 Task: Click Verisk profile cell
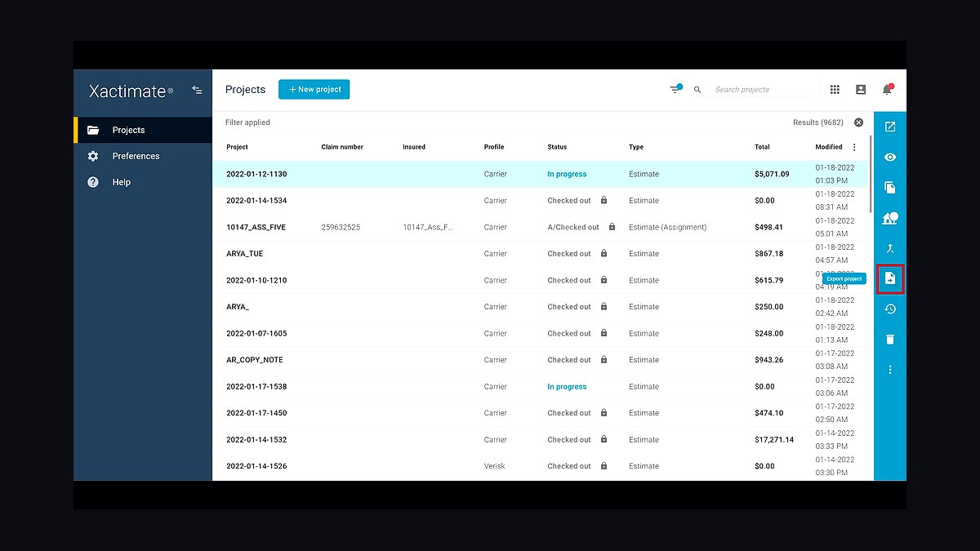click(494, 466)
